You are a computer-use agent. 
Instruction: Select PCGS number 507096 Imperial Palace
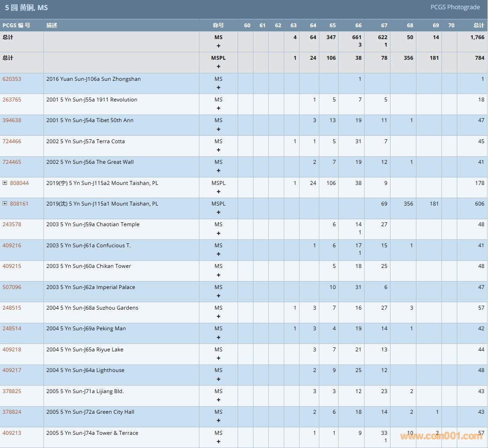[12, 287]
